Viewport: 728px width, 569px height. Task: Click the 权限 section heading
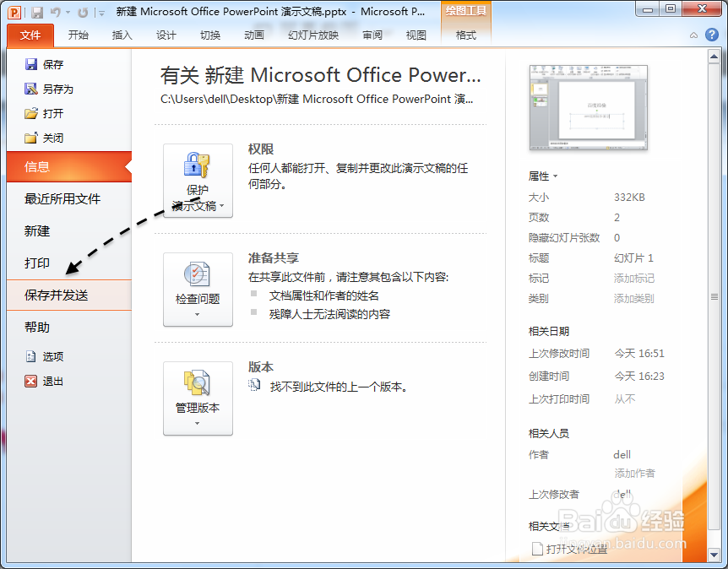pyautogui.click(x=260, y=149)
